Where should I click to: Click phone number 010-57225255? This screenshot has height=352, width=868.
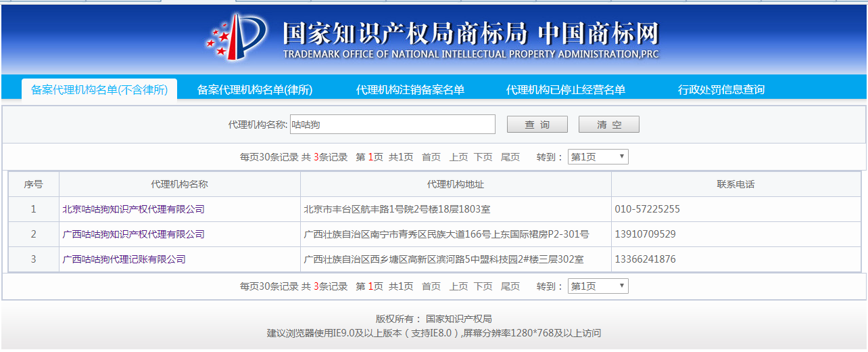648,209
